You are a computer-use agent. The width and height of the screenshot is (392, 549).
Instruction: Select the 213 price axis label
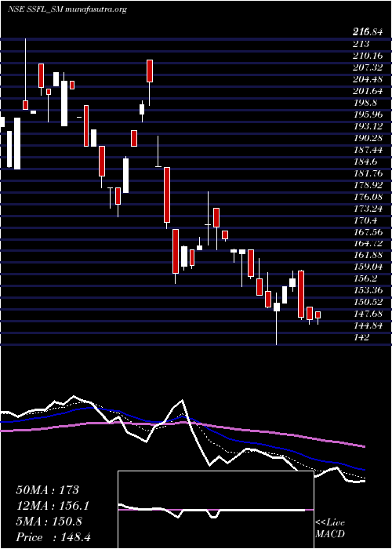coord(361,44)
